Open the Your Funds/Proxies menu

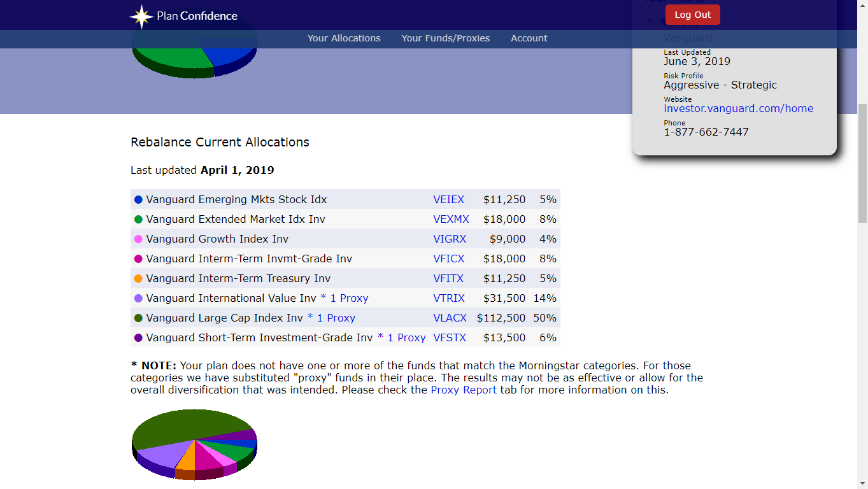coord(446,38)
